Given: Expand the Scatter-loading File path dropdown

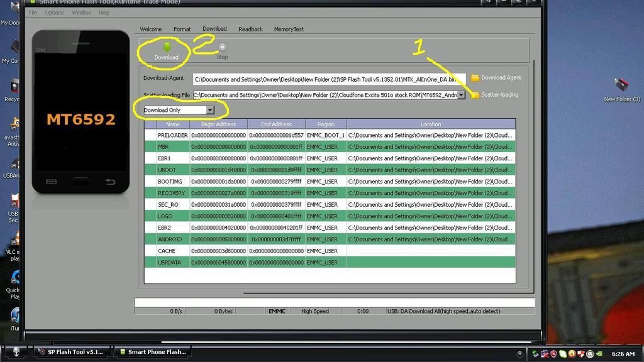Looking at the screenshot, I should tap(461, 95).
